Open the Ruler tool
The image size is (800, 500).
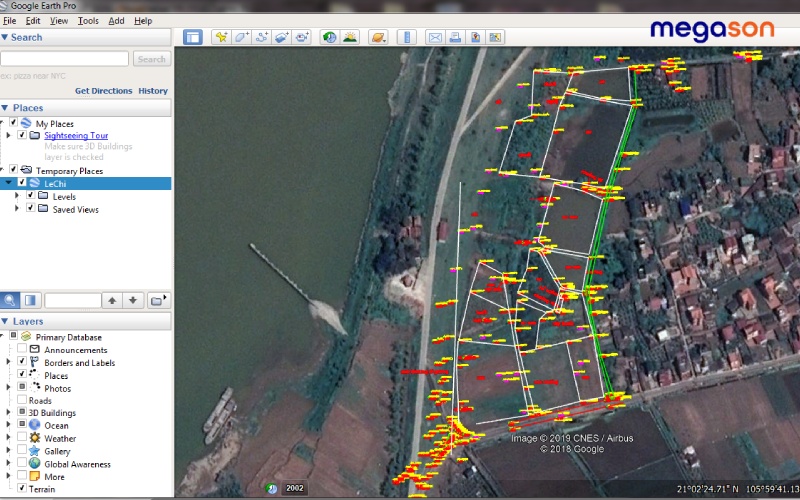(406, 37)
